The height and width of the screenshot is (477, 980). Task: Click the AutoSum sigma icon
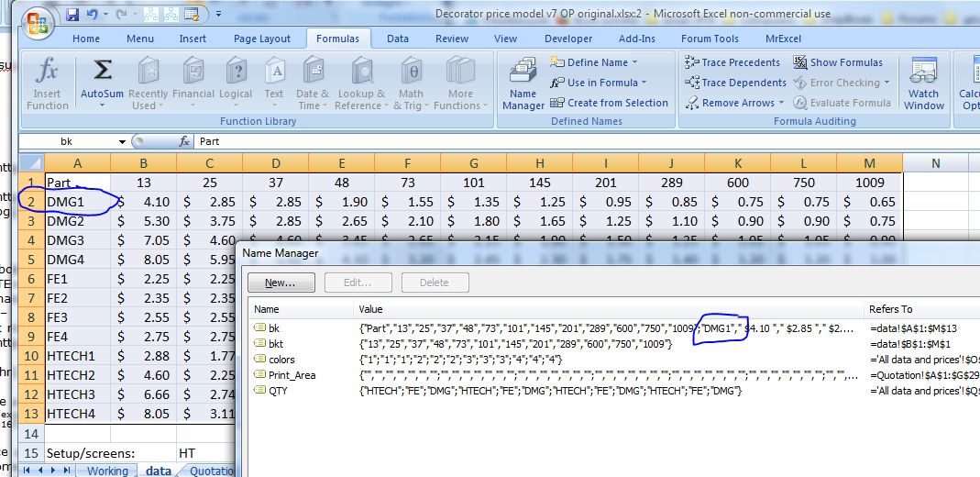(x=102, y=72)
